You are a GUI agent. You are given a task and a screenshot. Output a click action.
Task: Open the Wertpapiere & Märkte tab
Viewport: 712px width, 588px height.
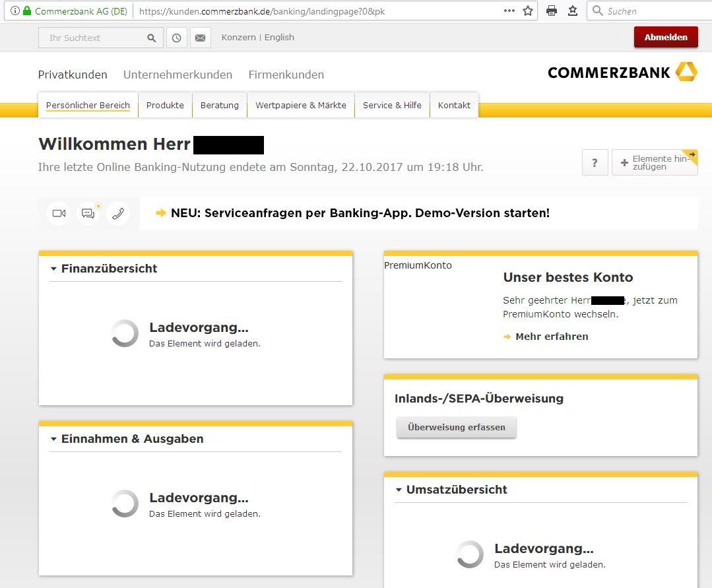301,106
